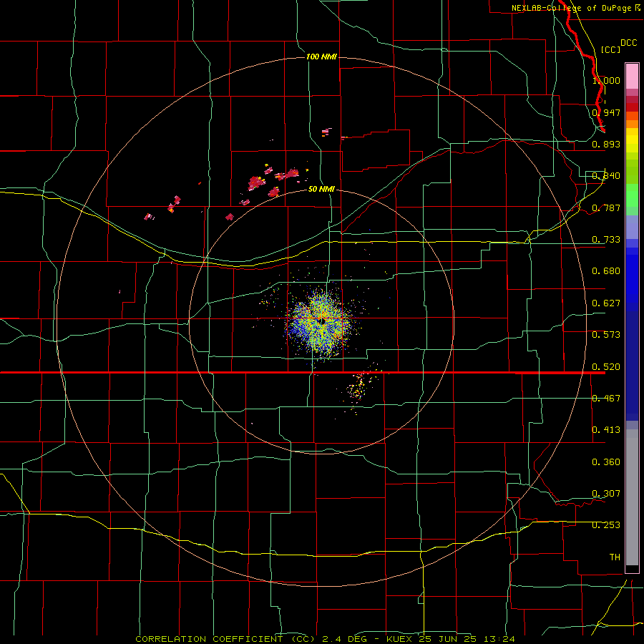Image resolution: width=644 pixels, height=644 pixels.
Task: Click the 0.360 scale value
Action: click(x=606, y=462)
